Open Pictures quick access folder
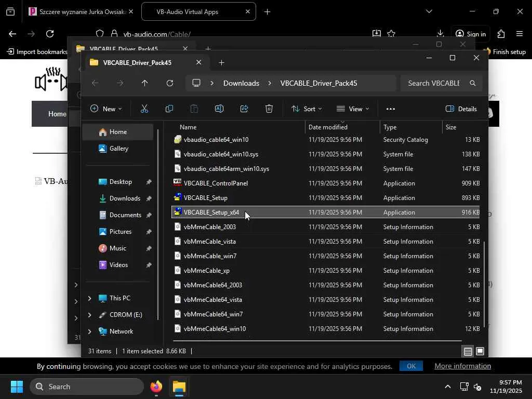The height and width of the screenshot is (399, 532). pyautogui.click(x=118, y=231)
